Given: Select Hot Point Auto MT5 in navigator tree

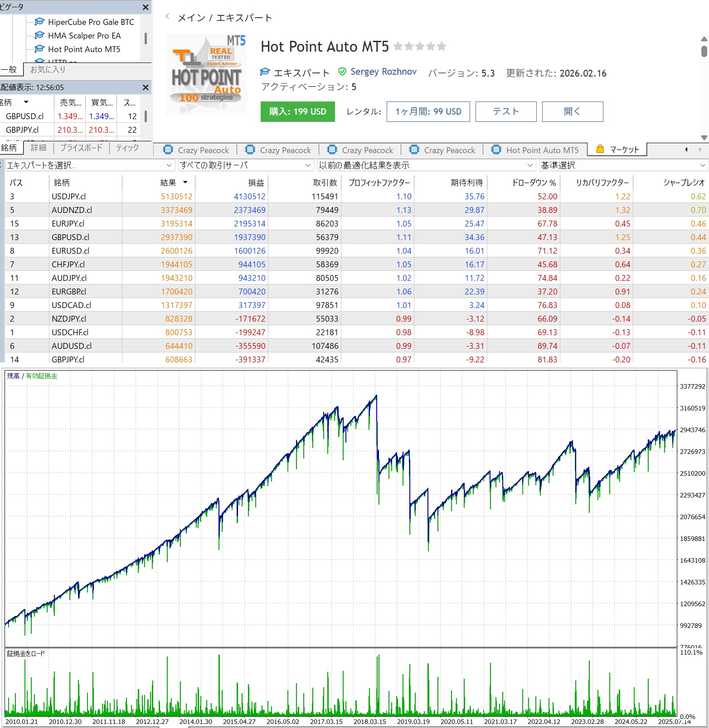Looking at the screenshot, I should 84,49.
